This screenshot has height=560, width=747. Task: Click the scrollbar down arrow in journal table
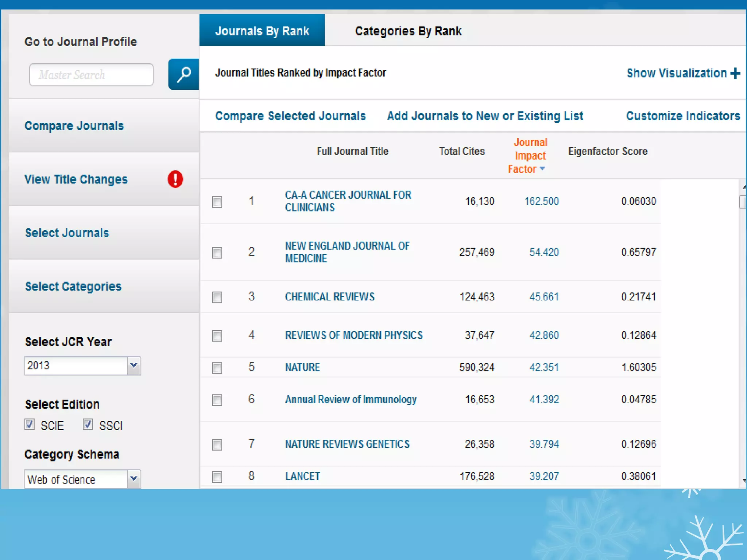pos(744,481)
